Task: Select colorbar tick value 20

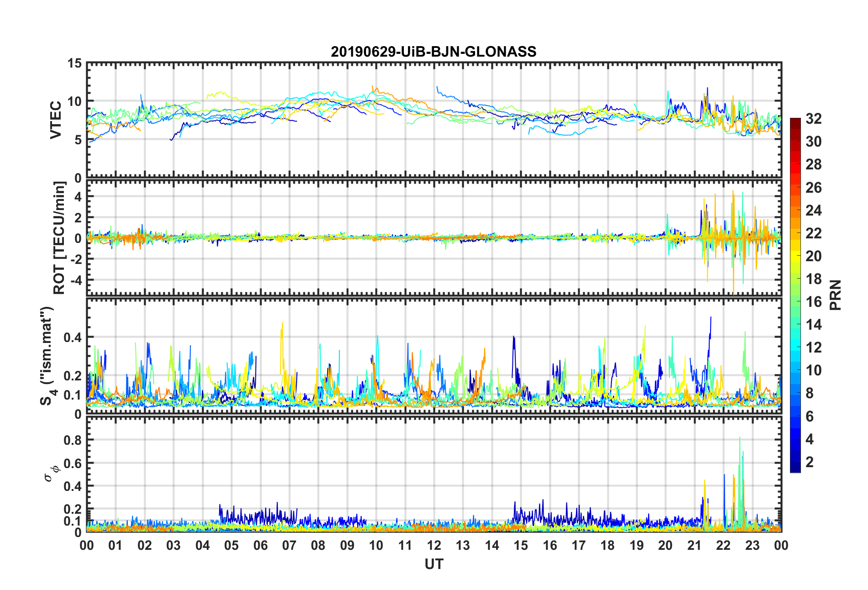Action: point(814,256)
